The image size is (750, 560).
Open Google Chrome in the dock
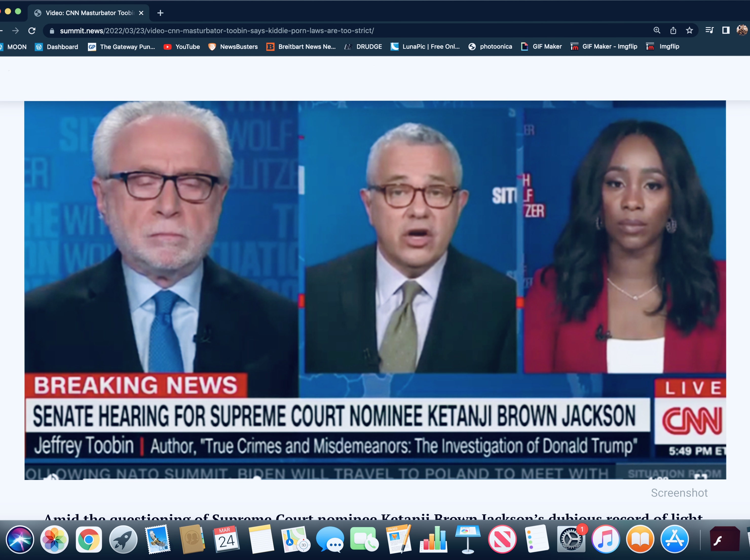(89, 539)
